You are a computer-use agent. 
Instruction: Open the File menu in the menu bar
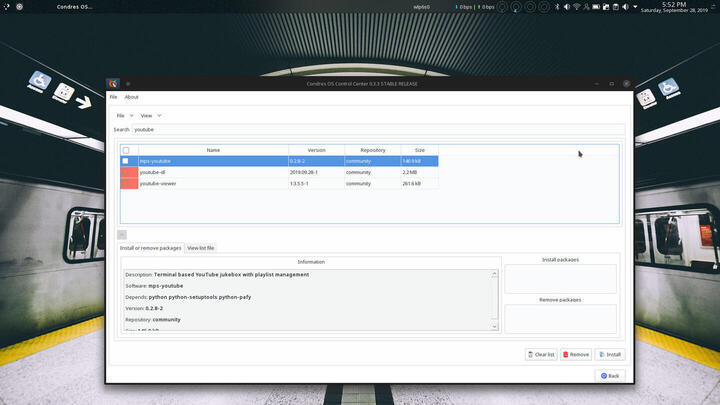click(113, 97)
